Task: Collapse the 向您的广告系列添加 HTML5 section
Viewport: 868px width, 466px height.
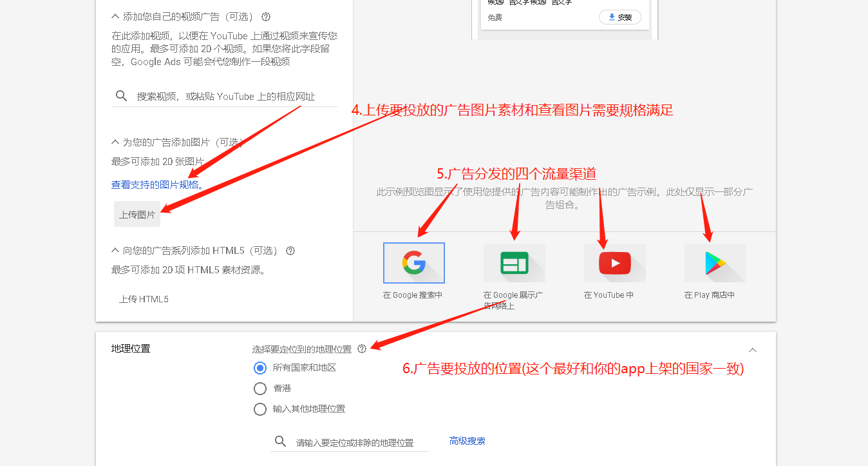Action: click(115, 251)
